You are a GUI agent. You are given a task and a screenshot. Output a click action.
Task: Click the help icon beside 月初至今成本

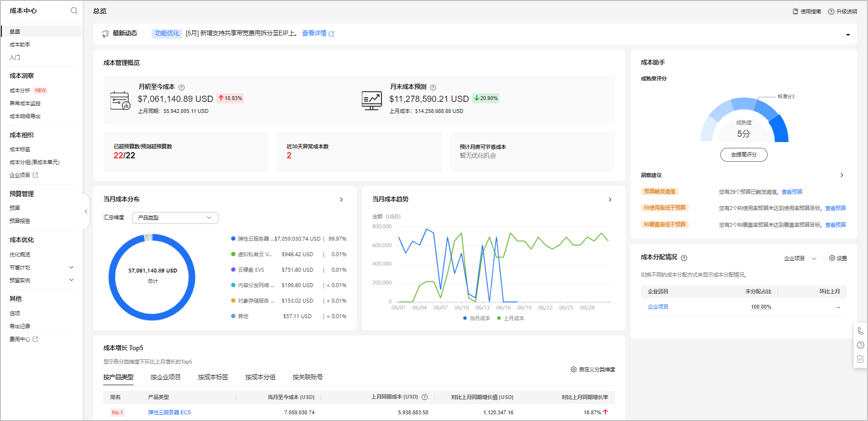pyautogui.click(x=182, y=88)
